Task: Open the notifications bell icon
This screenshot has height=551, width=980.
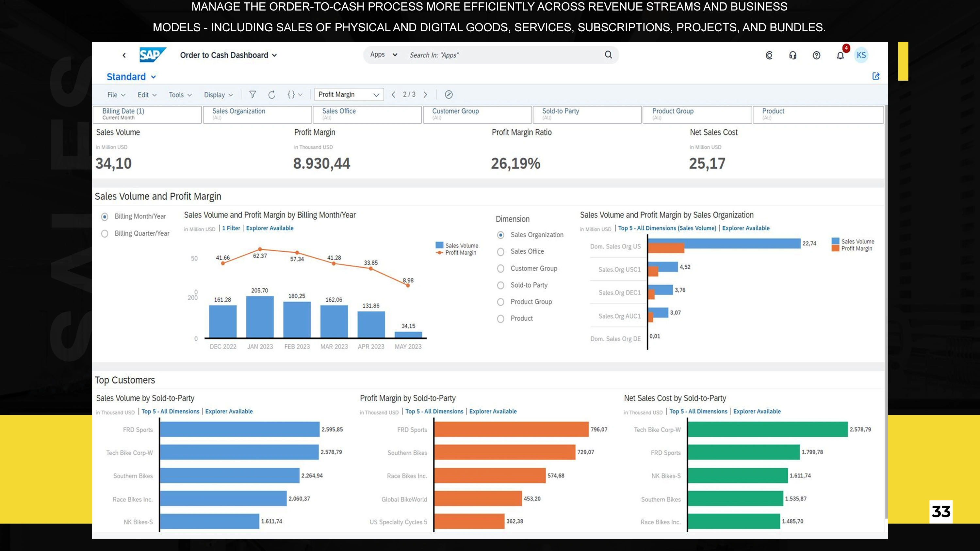Action: tap(840, 55)
